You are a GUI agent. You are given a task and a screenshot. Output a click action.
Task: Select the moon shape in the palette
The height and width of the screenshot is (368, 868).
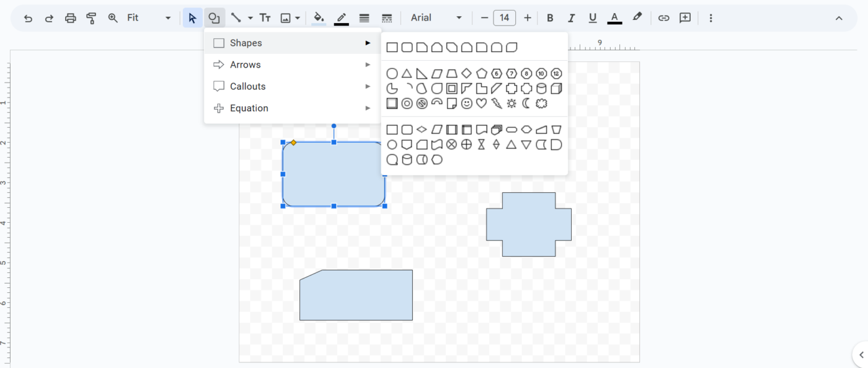[x=526, y=104]
